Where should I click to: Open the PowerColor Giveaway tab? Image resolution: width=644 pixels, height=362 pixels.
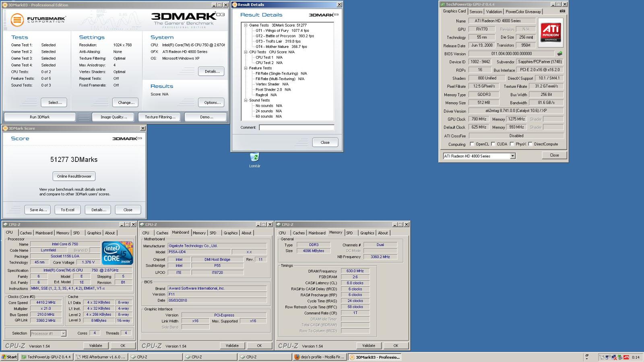[x=523, y=12]
